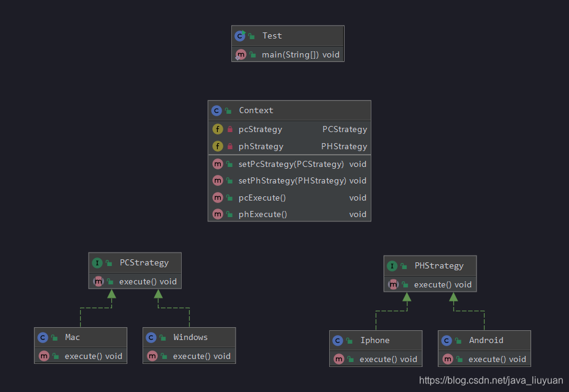Select the pcExecute() method text
The height and width of the screenshot is (392, 569).
(x=262, y=198)
